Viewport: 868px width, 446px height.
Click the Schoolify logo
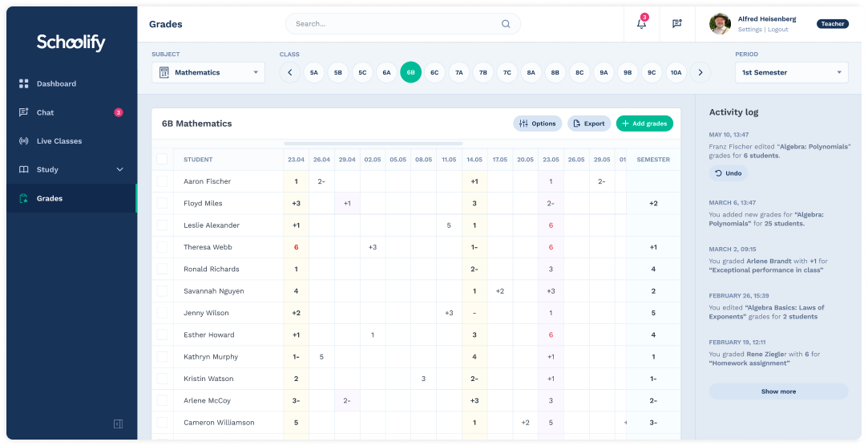(71, 42)
